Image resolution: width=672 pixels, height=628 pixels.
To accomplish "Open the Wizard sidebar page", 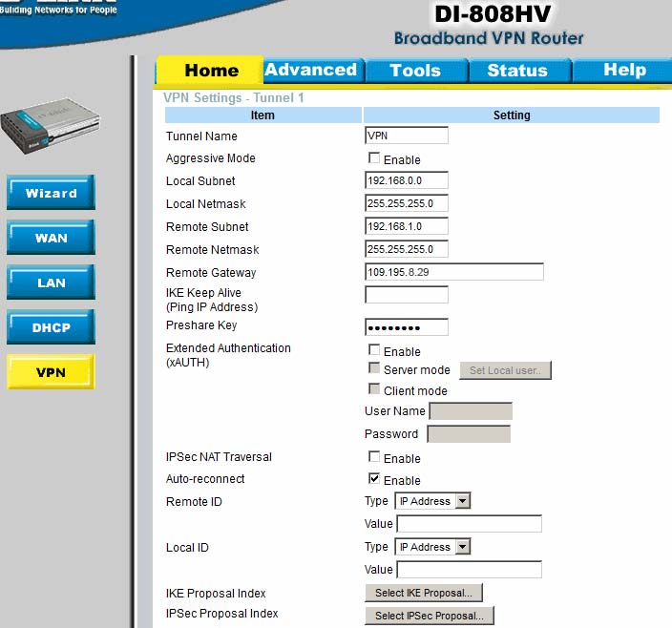I will point(51,193).
